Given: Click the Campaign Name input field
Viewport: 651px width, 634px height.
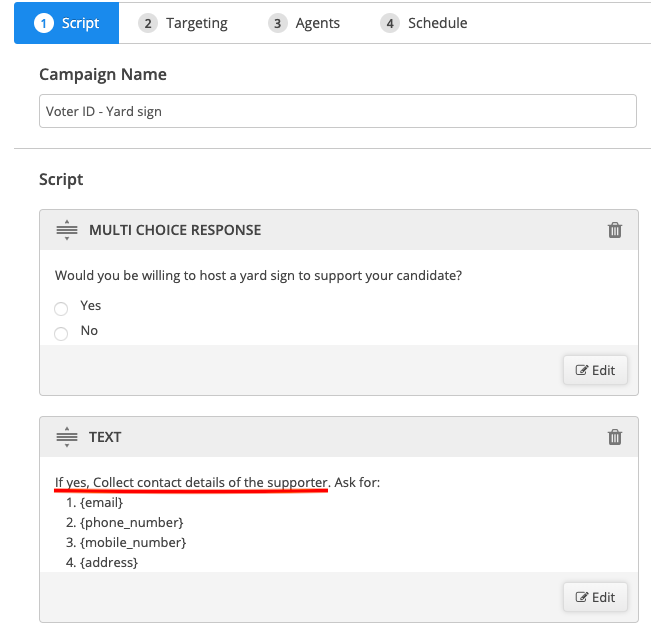Looking at the screenshot, I should pyautogui.click(x=338, y=111).
